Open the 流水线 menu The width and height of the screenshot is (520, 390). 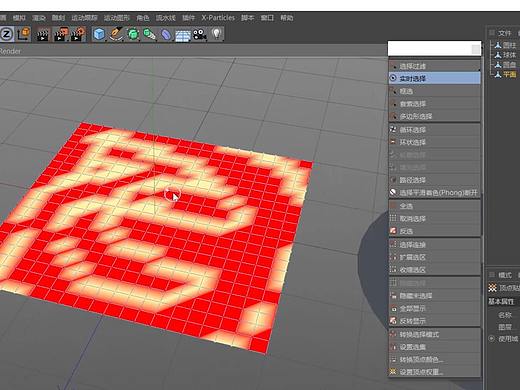(166, 18)
